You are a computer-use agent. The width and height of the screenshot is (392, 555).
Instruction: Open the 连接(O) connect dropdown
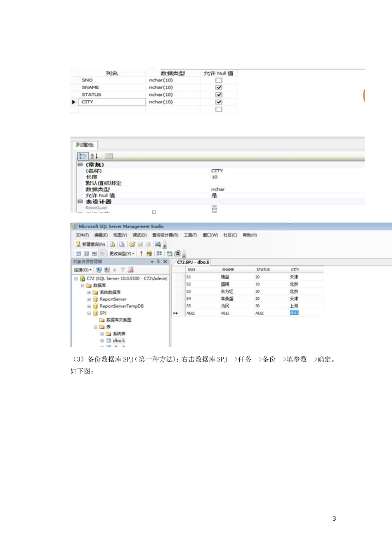pos(83,270)
